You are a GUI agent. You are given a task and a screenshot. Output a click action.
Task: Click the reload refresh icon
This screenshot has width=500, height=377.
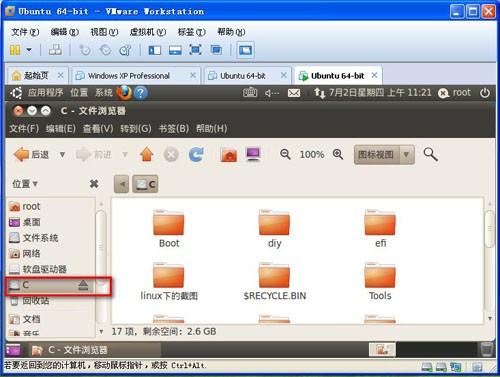(196, 155)
